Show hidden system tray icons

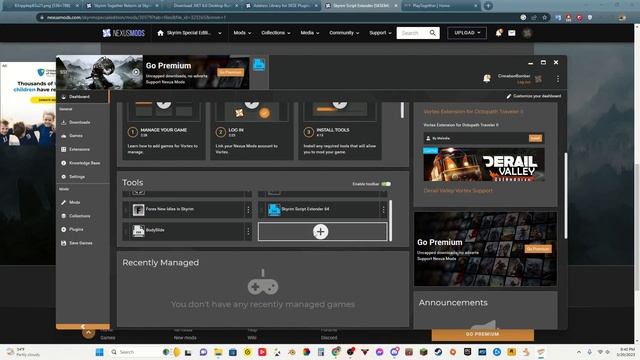pyautogui.click(x=579, y=352)
